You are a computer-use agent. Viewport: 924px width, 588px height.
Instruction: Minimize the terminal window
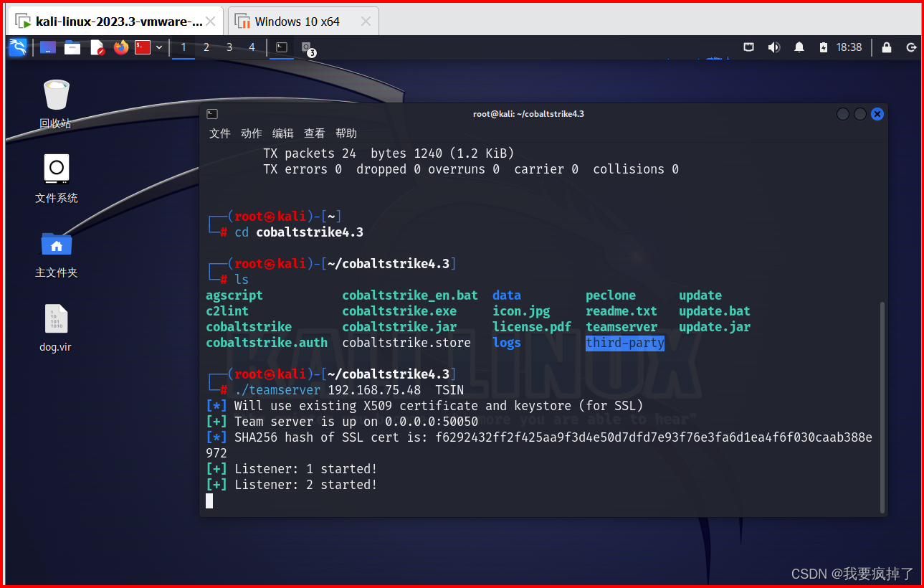pyautogui.click(x=843, y=114)
